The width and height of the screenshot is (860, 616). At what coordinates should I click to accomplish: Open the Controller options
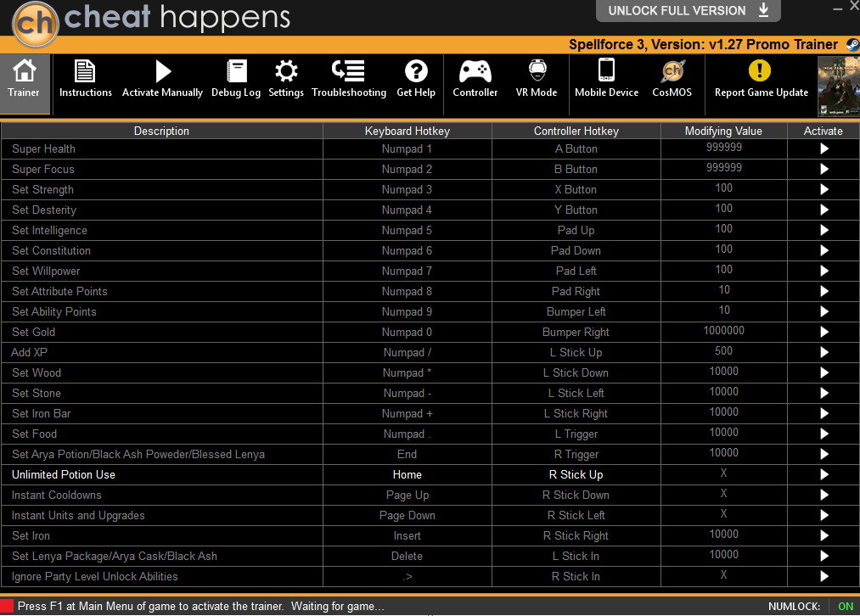475,79
